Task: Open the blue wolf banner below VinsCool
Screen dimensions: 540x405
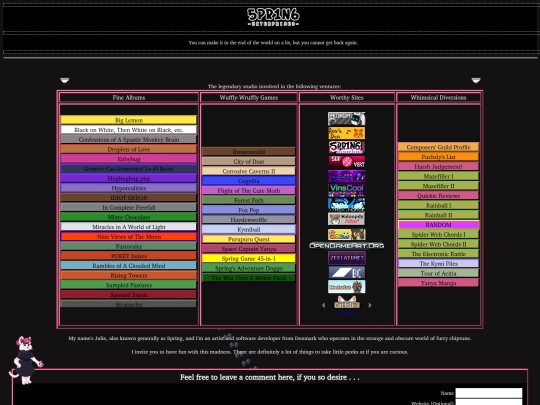Action: pyautogui.click(x=346, y=205)
